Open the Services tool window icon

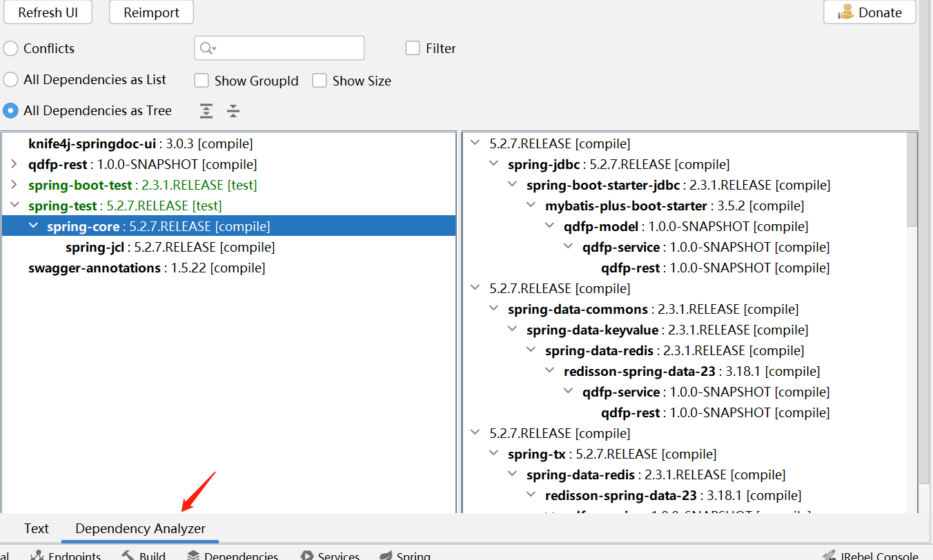click(307, 556)
